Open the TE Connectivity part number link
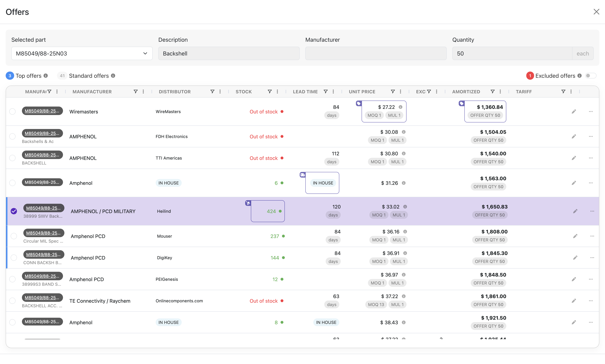This screenshot has width=605, height=364. (42, 298)
